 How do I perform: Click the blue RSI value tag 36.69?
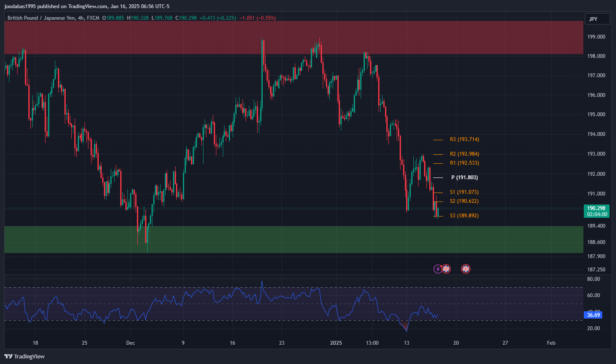(593, 315)
